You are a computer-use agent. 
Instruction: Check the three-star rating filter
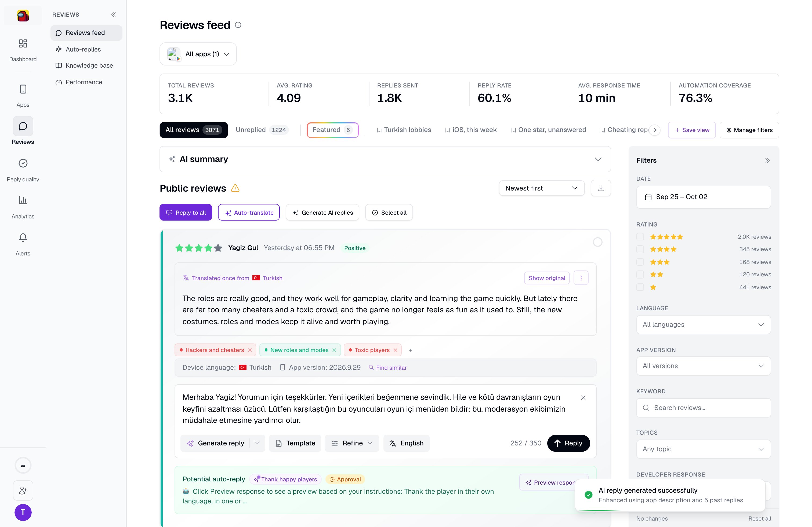click(x=640, y=262)
